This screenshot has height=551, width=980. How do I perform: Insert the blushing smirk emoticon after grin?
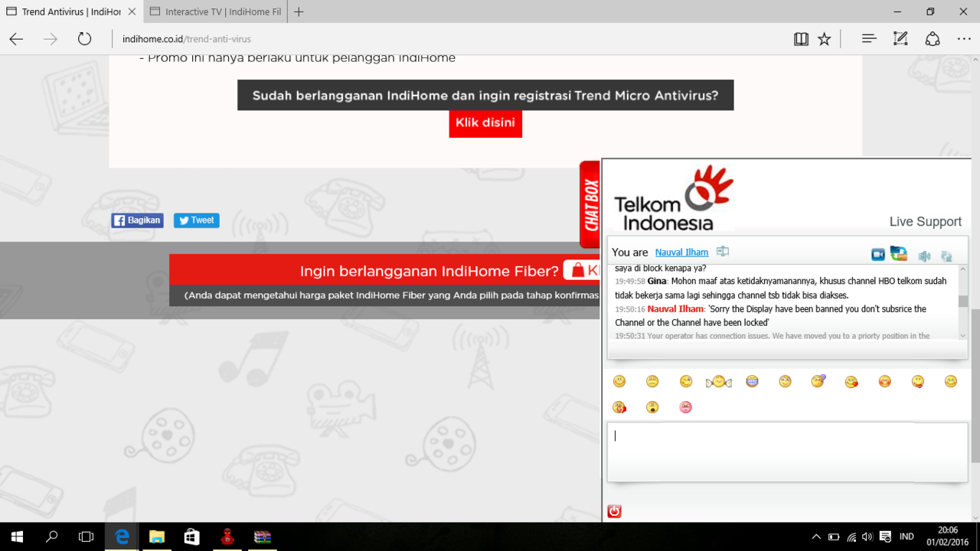coord(785,381)
